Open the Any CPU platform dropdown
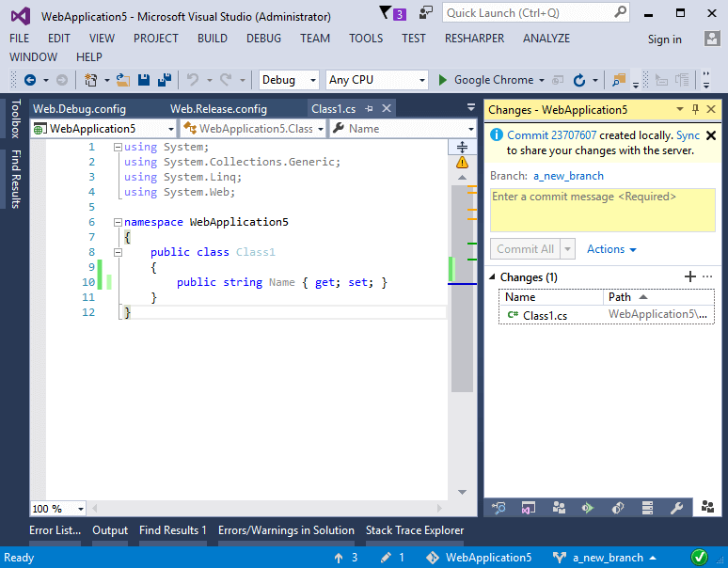 pyautogui.click(x=376, y=80)
